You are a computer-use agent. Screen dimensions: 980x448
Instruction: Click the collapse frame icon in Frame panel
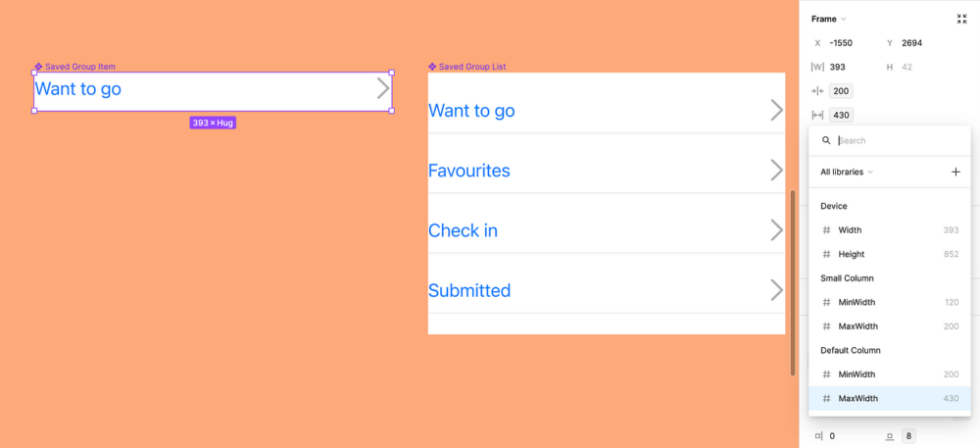click(x=961, y=19)
